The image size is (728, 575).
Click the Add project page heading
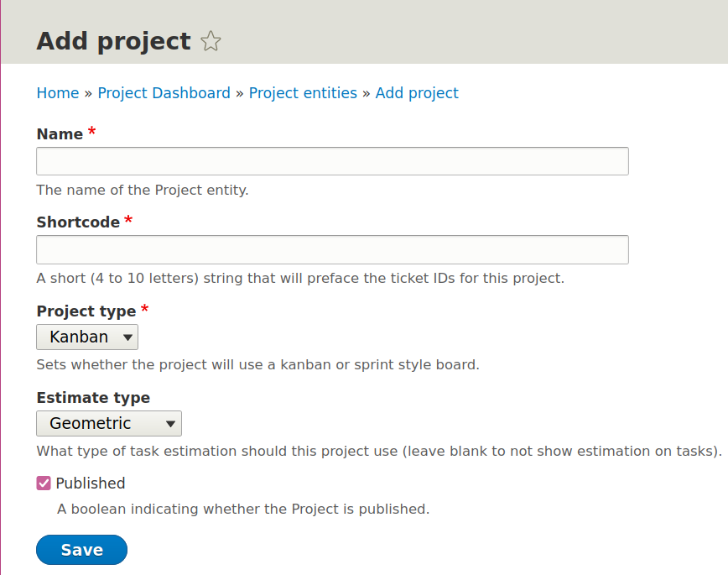pos(113,41)
